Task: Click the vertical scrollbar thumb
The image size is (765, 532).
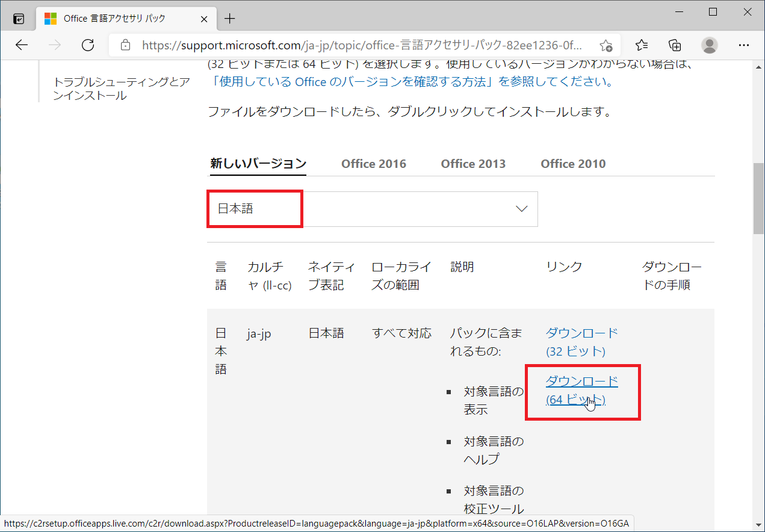Action: coord(758,197)
